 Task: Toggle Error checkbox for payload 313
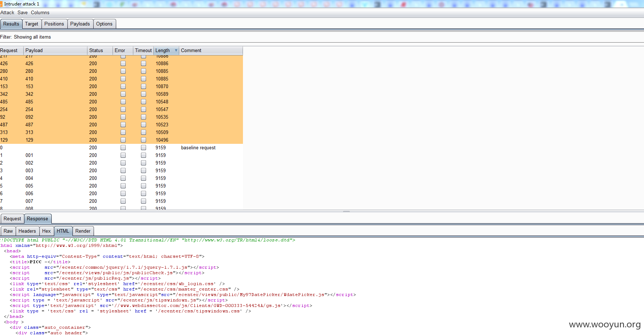[x=123, y=133]
